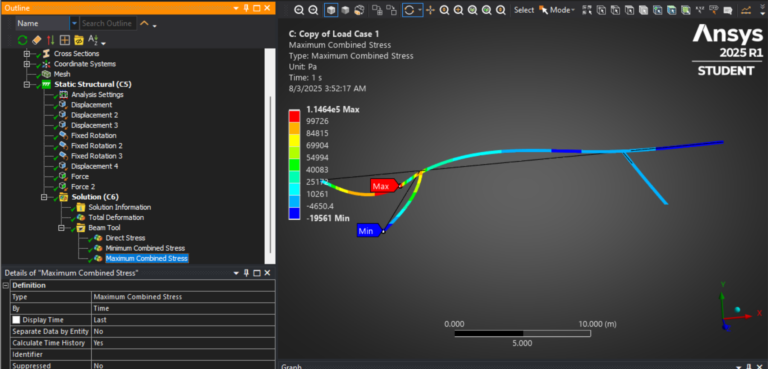
Task: Open the Rotate tool dropdown arrow
Action: click(x=420, y=10)
